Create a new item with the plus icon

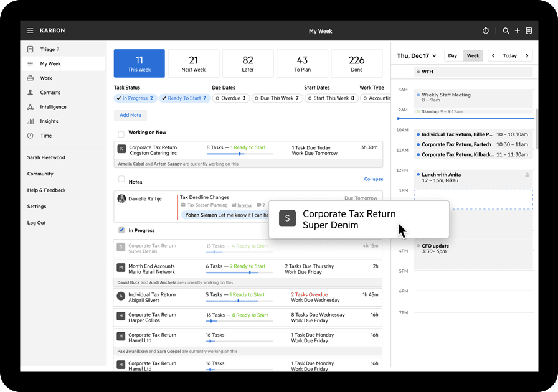518,30
